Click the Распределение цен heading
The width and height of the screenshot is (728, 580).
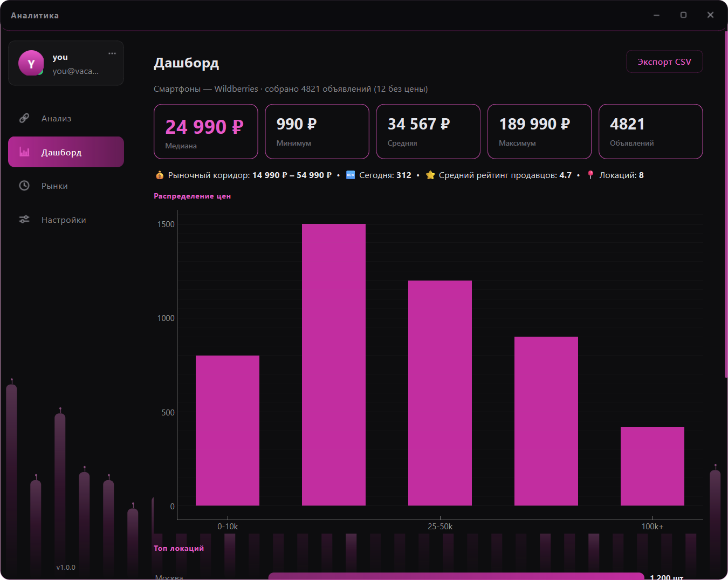(x=193, y=196)
